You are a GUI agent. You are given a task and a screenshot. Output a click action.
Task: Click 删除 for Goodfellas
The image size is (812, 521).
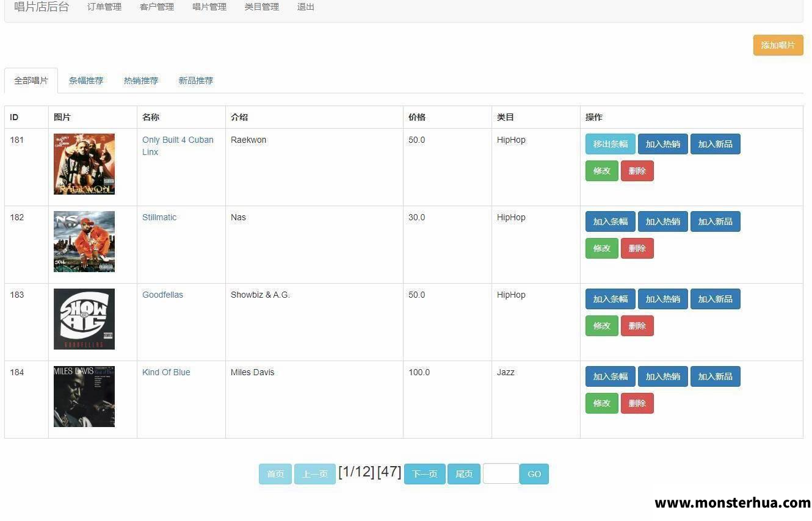[x=637, y=326]
